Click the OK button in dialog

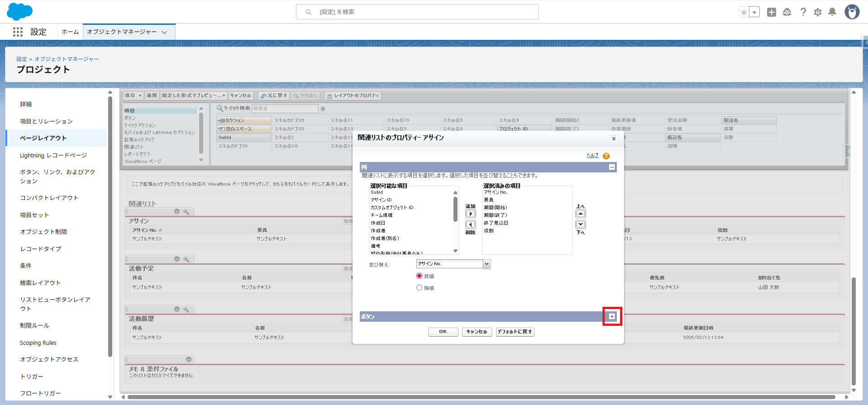(443, 332)
